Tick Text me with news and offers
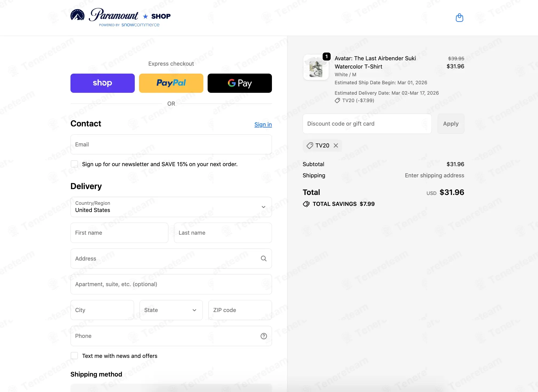 [74, 356]
